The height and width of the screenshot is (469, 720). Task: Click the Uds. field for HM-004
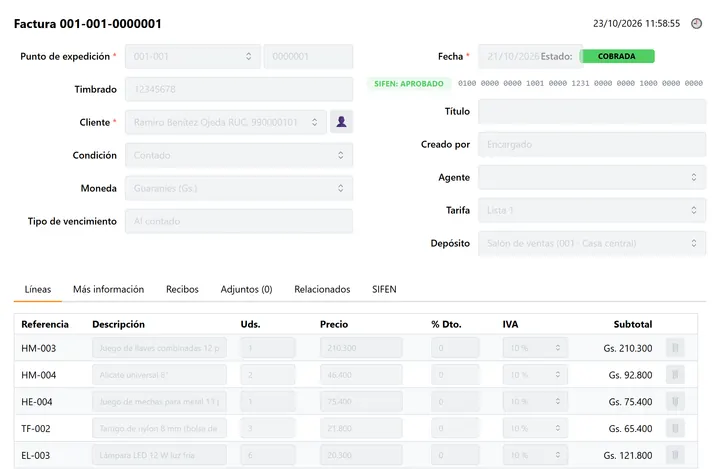point(268,375)
